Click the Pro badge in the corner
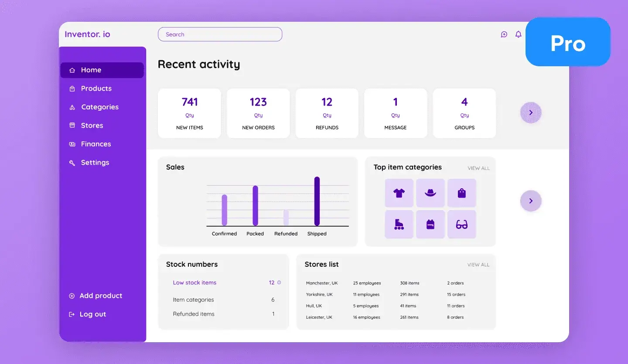The width and height of the screenshot is (628, 364). coord(568,41)
